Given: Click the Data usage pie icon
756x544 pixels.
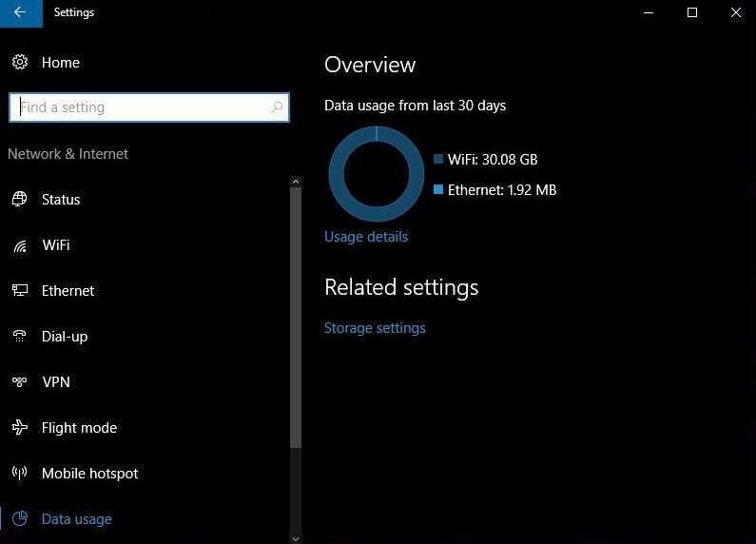Looking at the screenshot, I should click(20, 519).
